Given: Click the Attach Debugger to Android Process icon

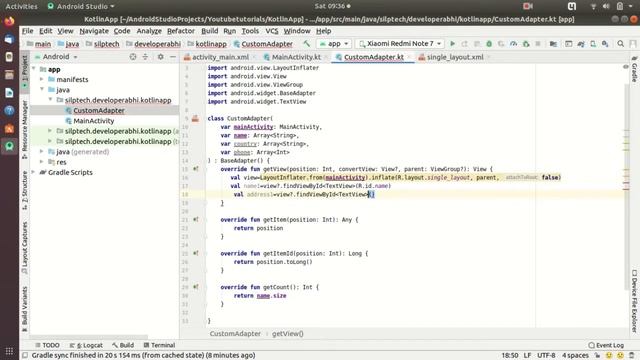Looking at the screenshot, I should [x=526, y=44].
